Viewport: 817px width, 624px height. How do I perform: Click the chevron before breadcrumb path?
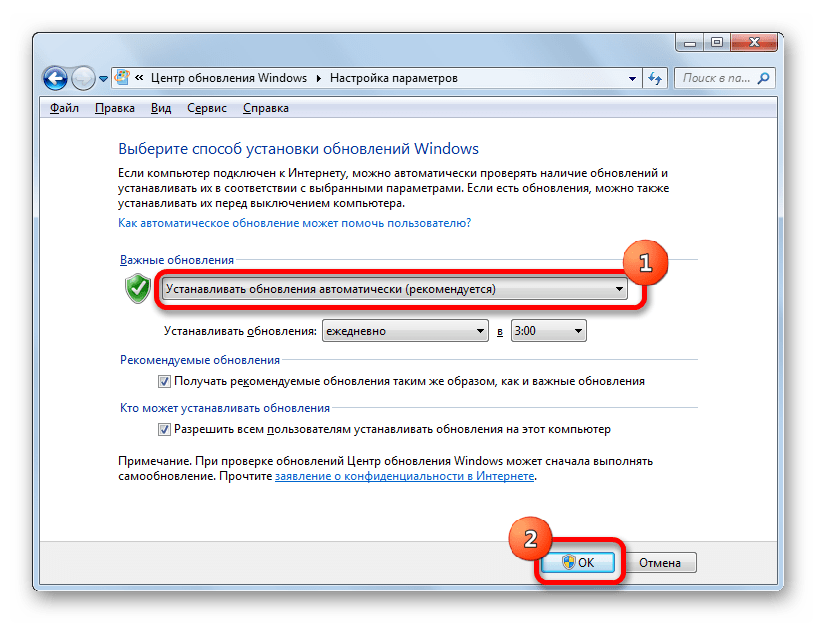139,78
